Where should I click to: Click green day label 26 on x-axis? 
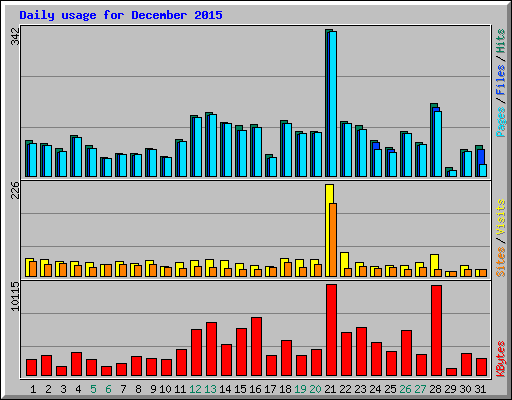405,389
